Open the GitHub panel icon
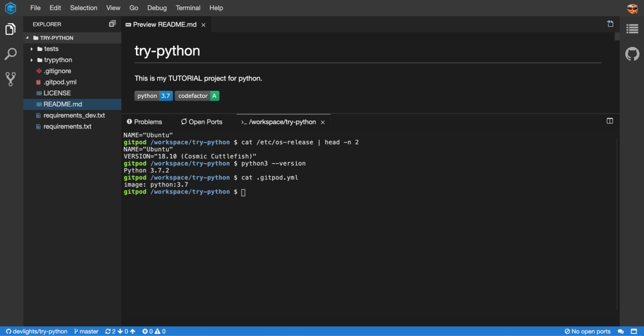The width and height of the screenshot is (644, 336). [632, 54]
